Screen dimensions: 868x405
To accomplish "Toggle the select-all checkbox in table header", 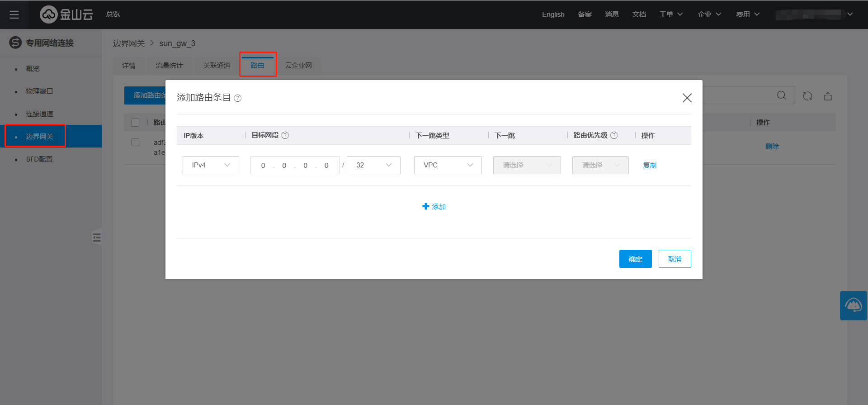I will [135, 123].
